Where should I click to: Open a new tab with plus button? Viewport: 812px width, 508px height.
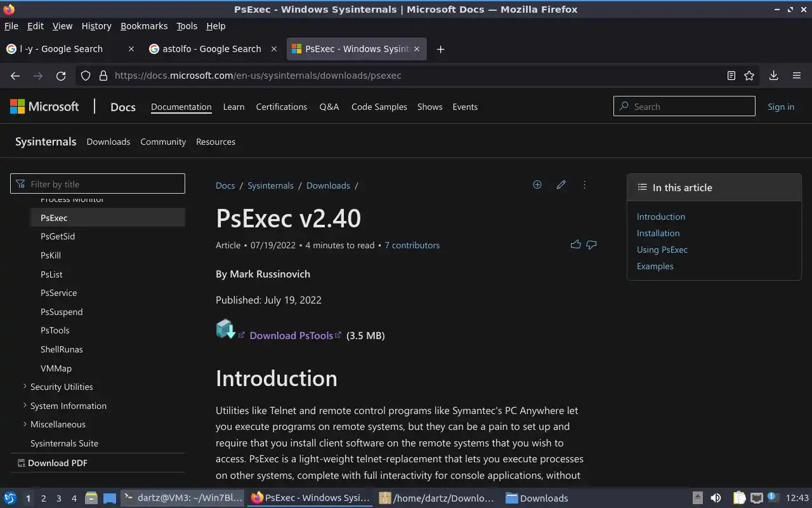click(440, 50)
